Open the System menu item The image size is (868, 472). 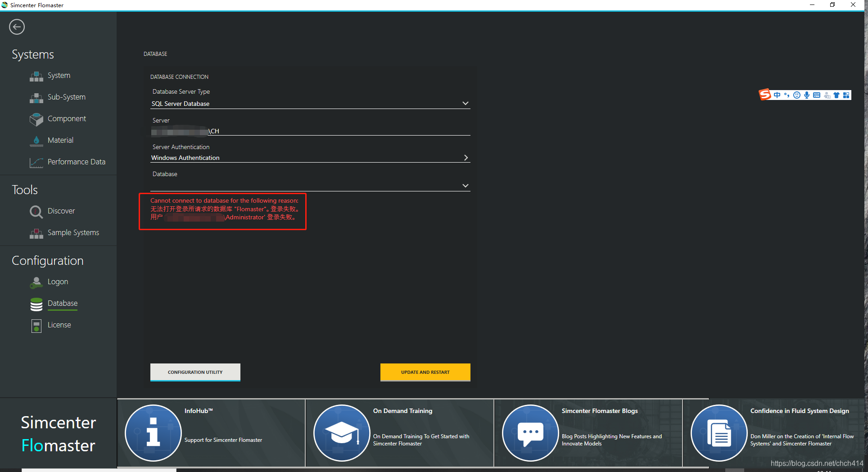pos(59,76)
